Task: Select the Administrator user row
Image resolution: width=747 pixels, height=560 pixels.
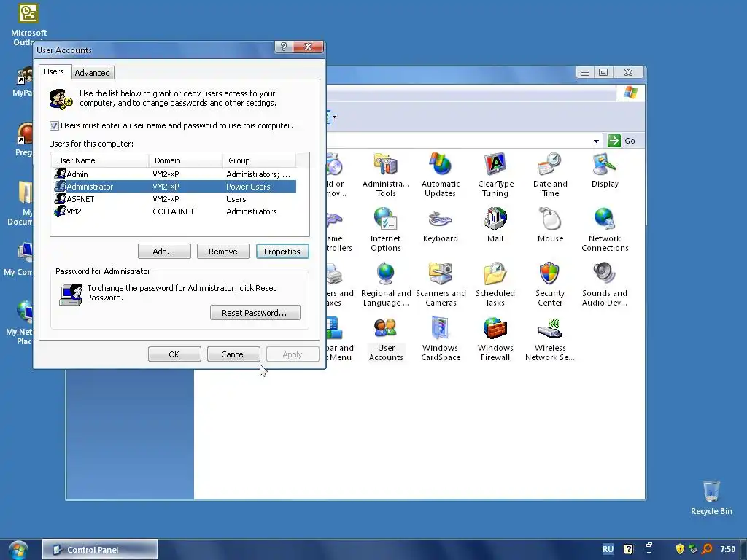Action: (x=175, y=187)
